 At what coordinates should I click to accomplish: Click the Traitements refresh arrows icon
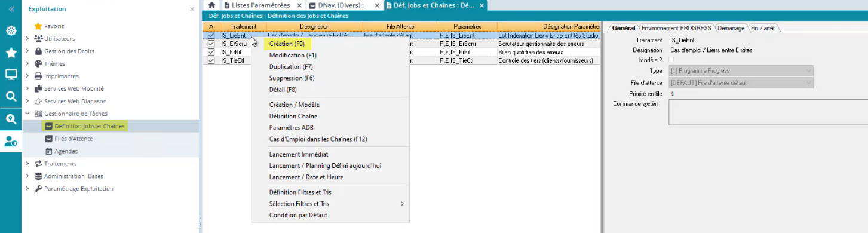pyautogui.click(x=38, y=164)
